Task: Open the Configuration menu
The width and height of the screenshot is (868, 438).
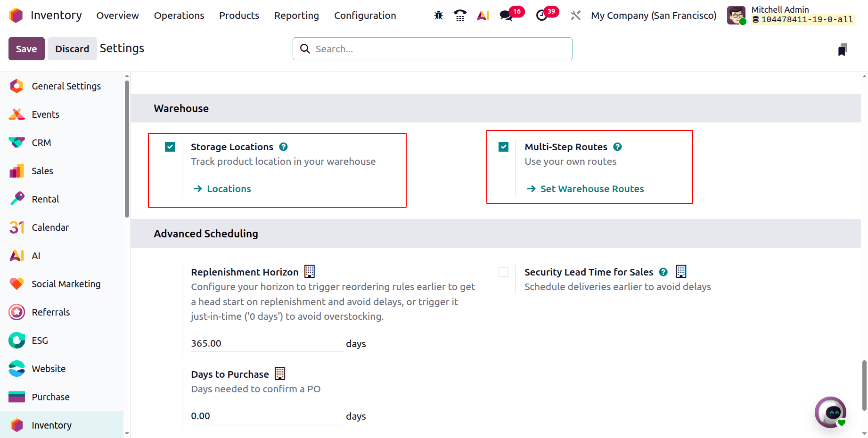Action: click(365, 15)
